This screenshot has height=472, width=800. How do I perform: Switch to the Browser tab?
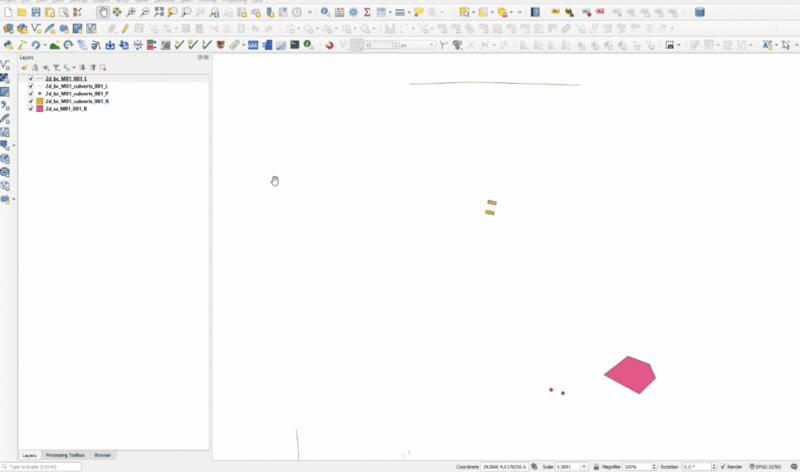click(103, 455)
